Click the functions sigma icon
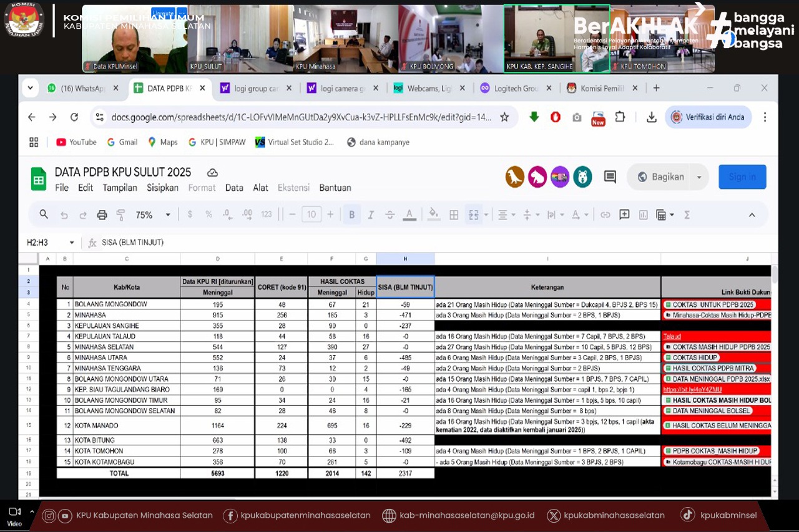The width and height of the screenshot is (799, 532). [687, 215]
